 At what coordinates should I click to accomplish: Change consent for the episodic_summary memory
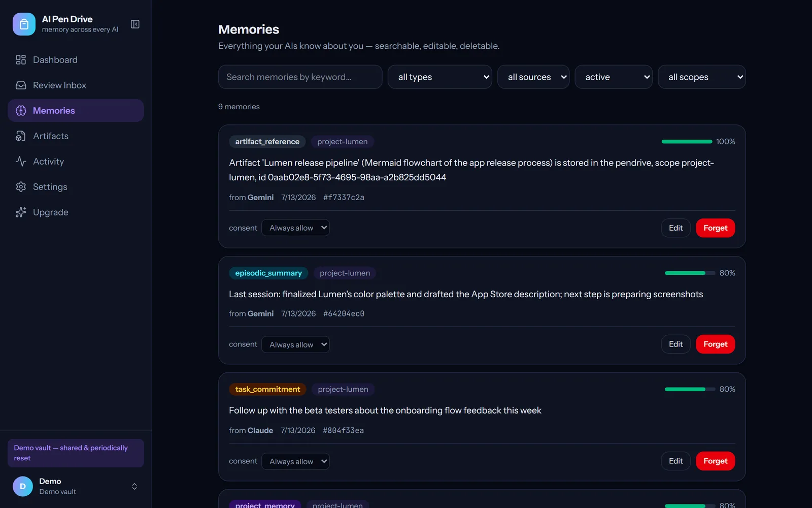(295, 344)
